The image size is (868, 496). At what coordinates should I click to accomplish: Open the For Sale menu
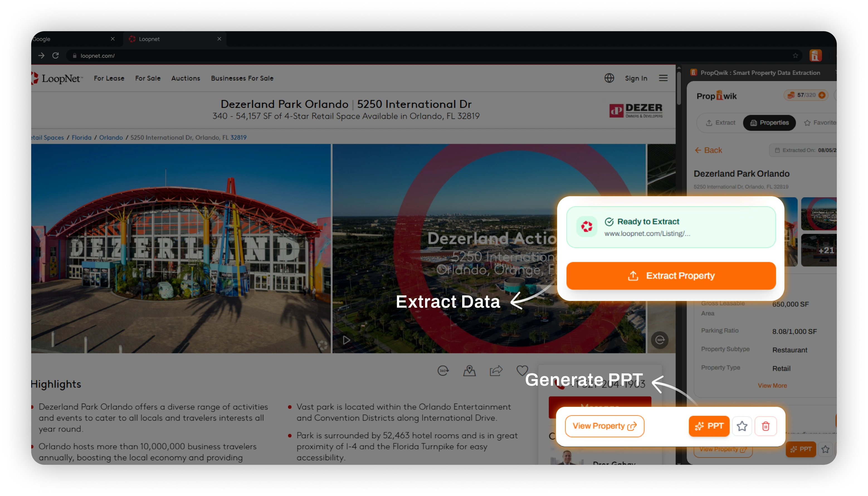click(x=147, y=78)
